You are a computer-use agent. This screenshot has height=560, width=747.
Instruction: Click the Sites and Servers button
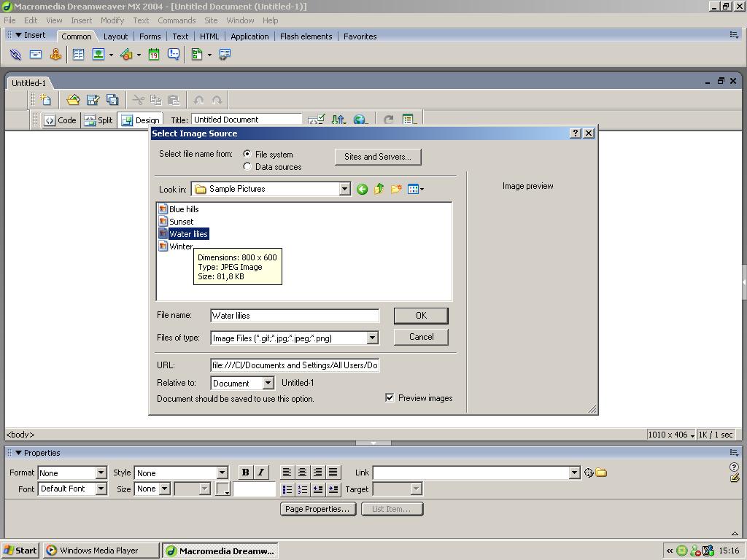click(x=377, y=157)
